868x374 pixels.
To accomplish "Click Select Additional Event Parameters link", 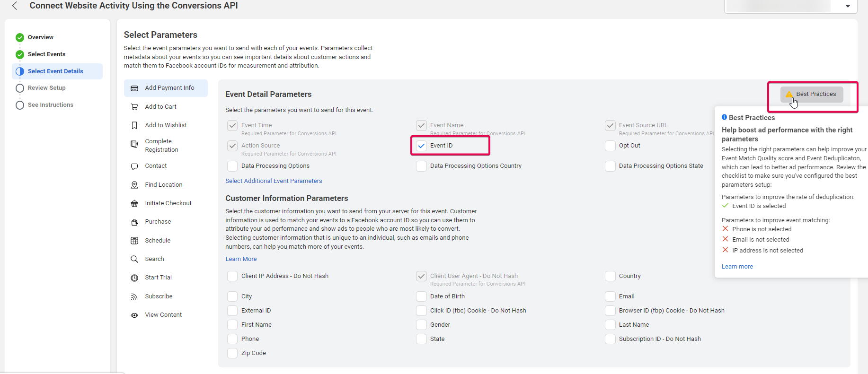I will (274, 181).
